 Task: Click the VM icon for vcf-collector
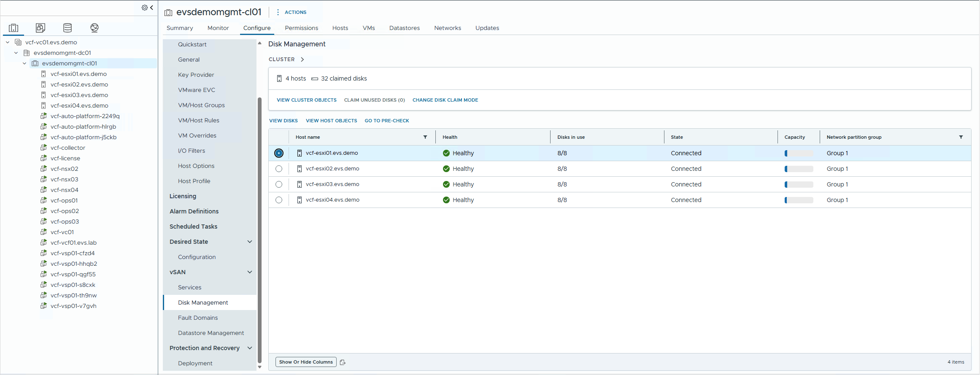coord(43,148)
